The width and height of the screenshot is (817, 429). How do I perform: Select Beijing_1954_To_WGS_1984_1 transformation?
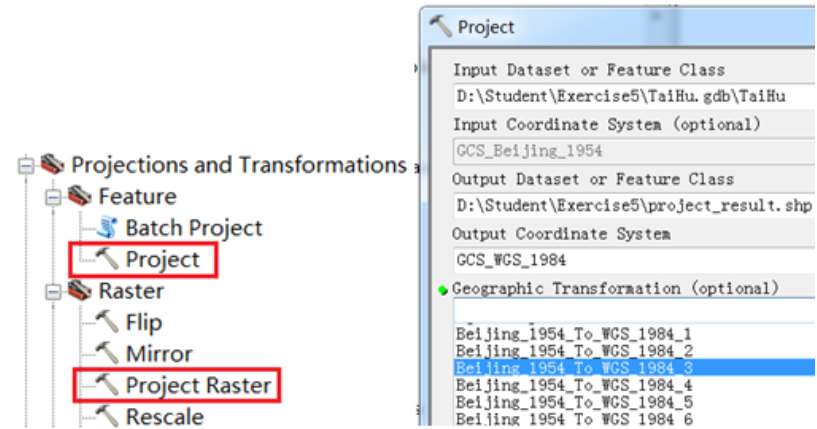[x=634, y=334]
